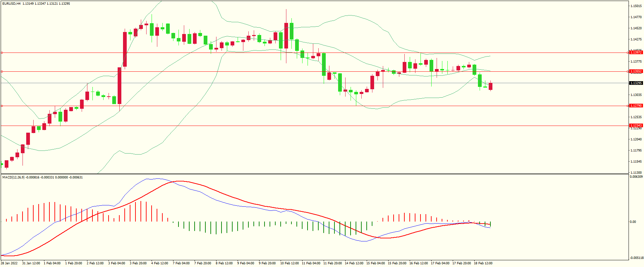Click the EURUSD,H4 chart title text
The height and width of the screenshot is (267, 644).
(11, 4)
